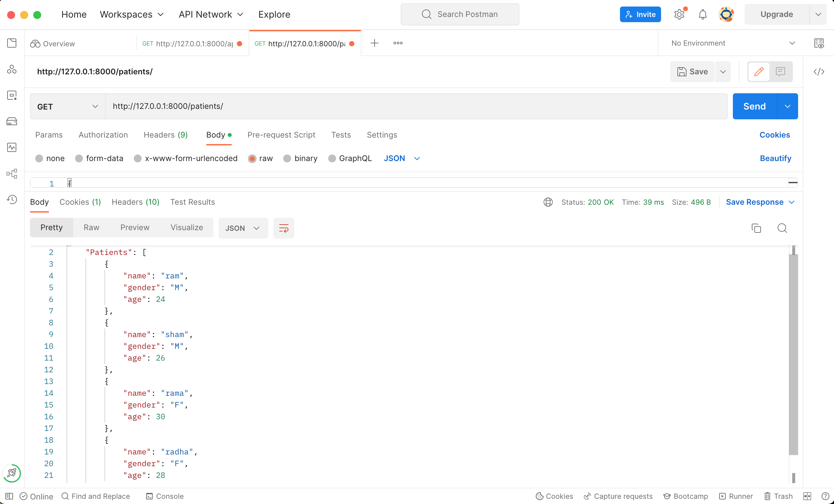
Task: Click inside the request URL field
Action: tap(237, 106)
